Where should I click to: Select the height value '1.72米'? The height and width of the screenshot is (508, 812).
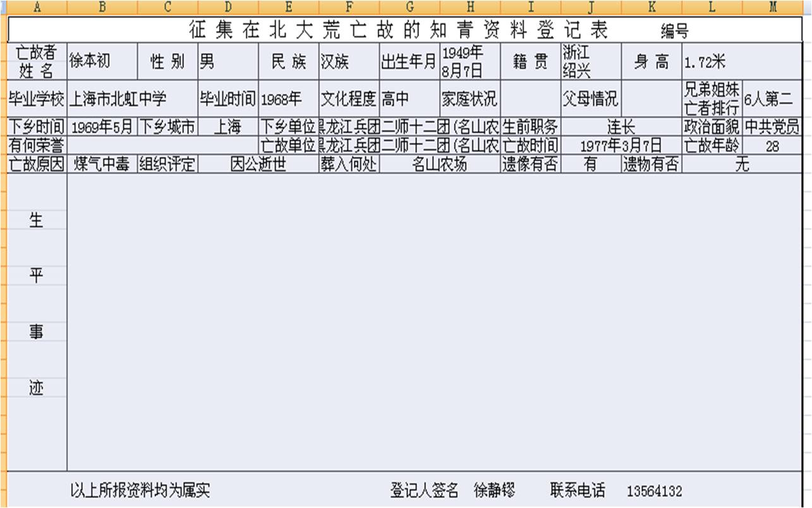point(742,61)
